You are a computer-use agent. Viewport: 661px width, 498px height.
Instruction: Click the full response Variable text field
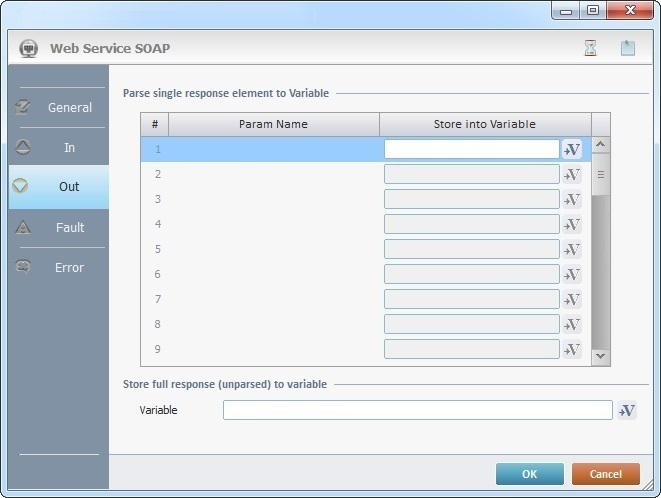tap(417, 410)
